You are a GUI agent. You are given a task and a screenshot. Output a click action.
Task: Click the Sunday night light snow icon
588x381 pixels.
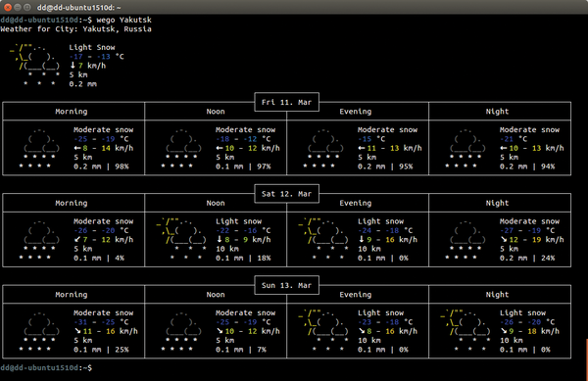[465, 331]
